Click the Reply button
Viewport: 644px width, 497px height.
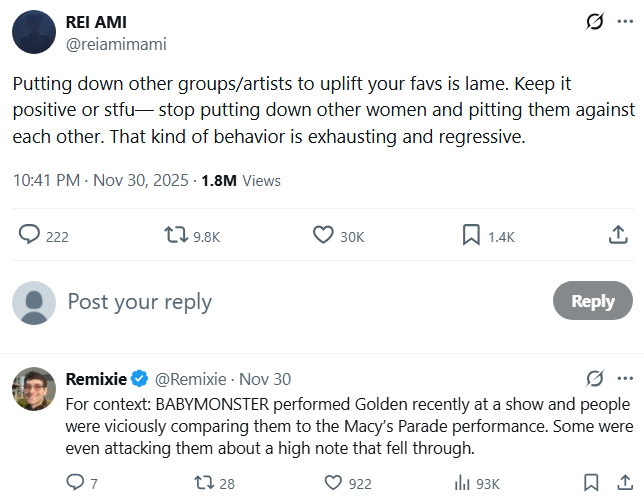click(x=592, y=301)
